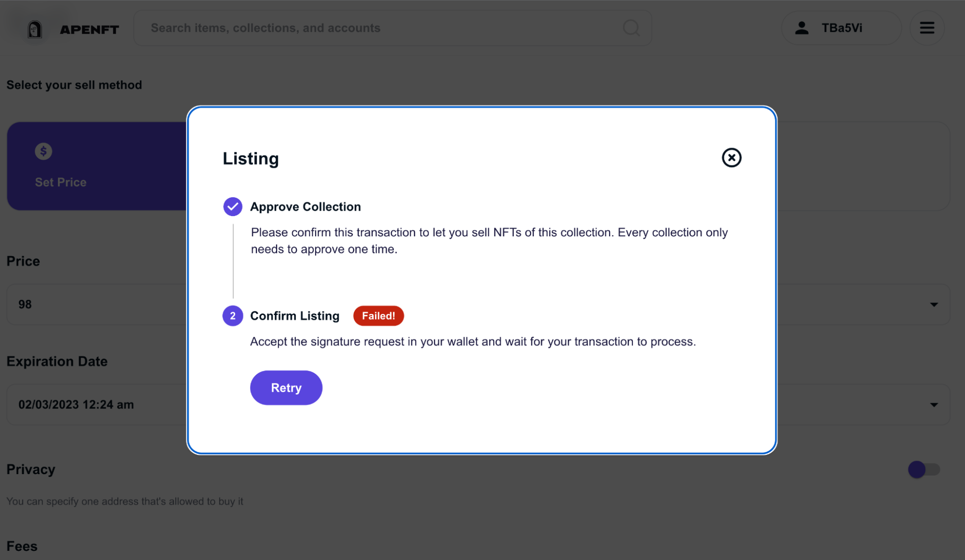
Task: Toggle the Privacy switch
Action: [923, 469]
